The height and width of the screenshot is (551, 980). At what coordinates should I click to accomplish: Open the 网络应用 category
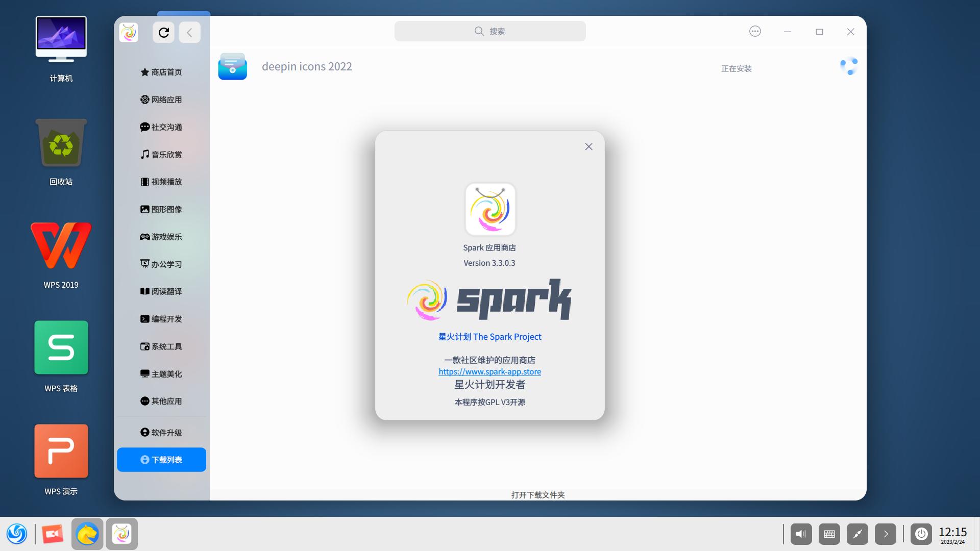pos(165,99)
